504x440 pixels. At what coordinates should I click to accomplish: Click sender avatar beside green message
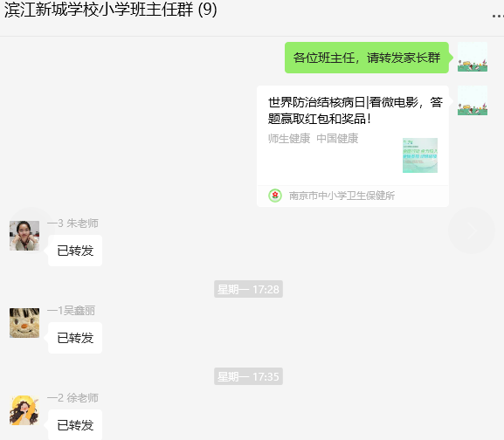[473, 57]
